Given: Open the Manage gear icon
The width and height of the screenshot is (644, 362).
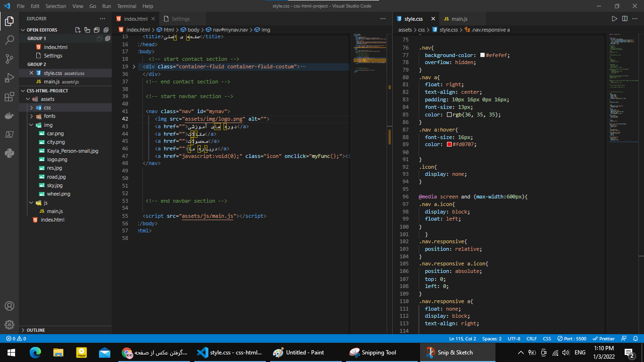Looking at the screenshot, I should [9, 325].
